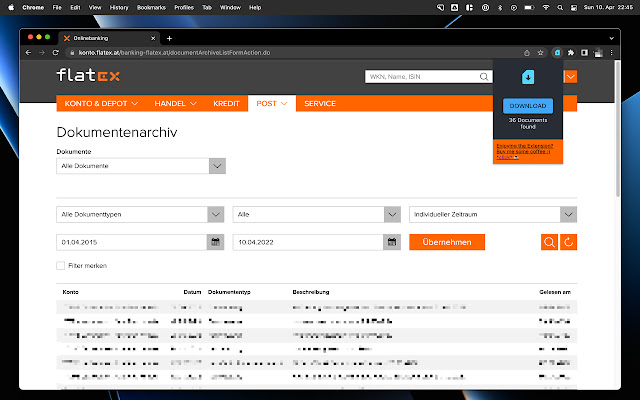Screen dimensions: 640x400
Task: Sort by the Dokumententyp column header
Action: [x=229, y=292]
